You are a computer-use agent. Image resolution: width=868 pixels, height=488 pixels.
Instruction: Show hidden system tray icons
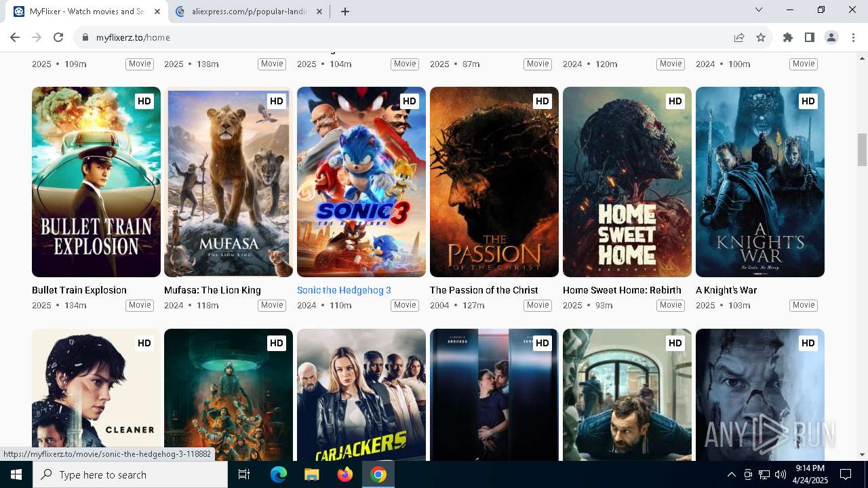click(731, 474)
